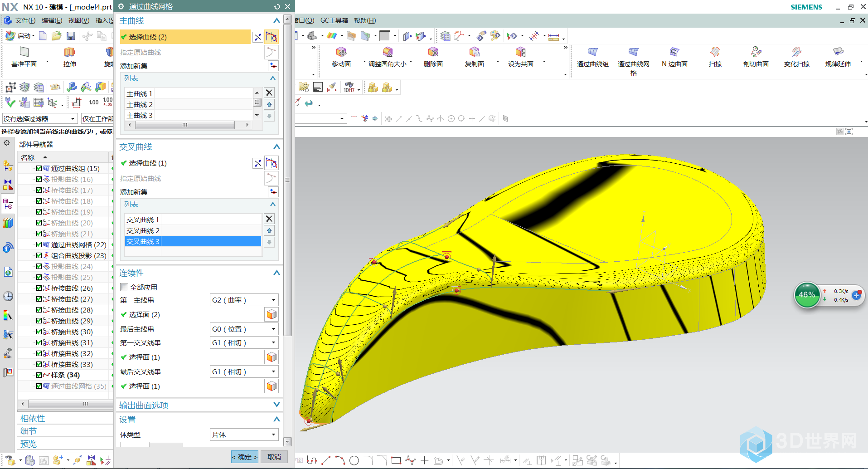Reset the 通过曲线网格 dialog
The width and height of the screenshot is (868, 469).
point(277,7)
